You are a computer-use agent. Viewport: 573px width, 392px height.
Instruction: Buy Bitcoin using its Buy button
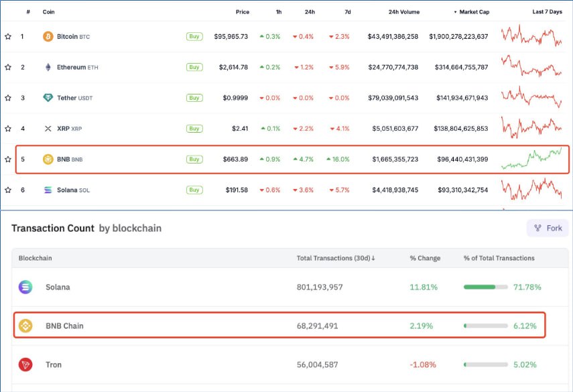pyautogui.click(x=194, y=37)
